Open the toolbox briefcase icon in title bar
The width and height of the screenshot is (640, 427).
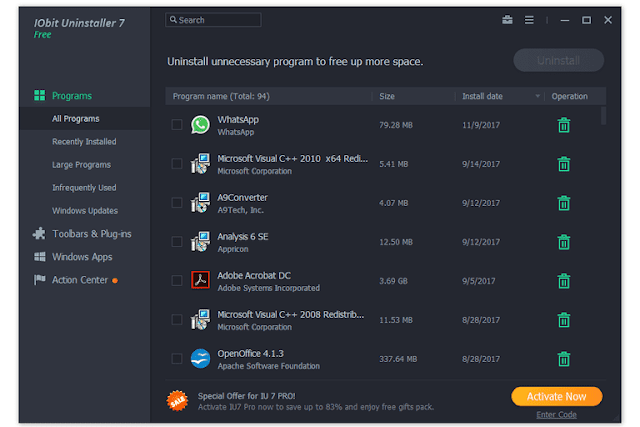click(x=507, y=20)
